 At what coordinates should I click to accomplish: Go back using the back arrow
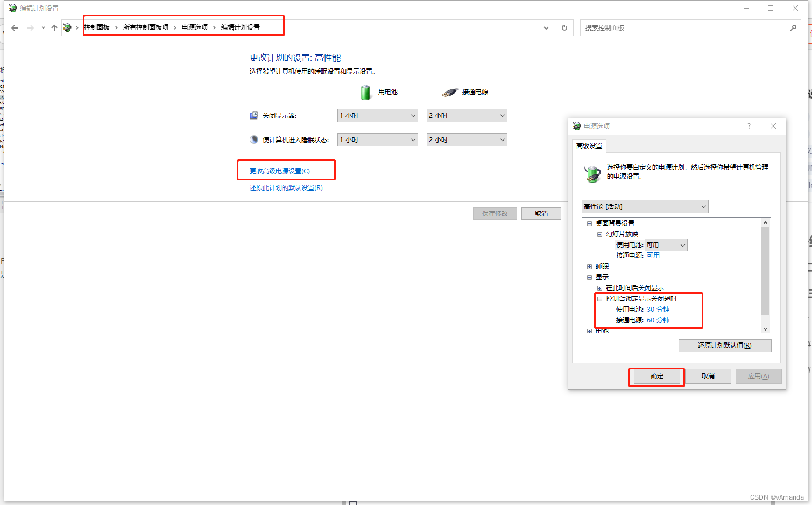coord(15,28)
